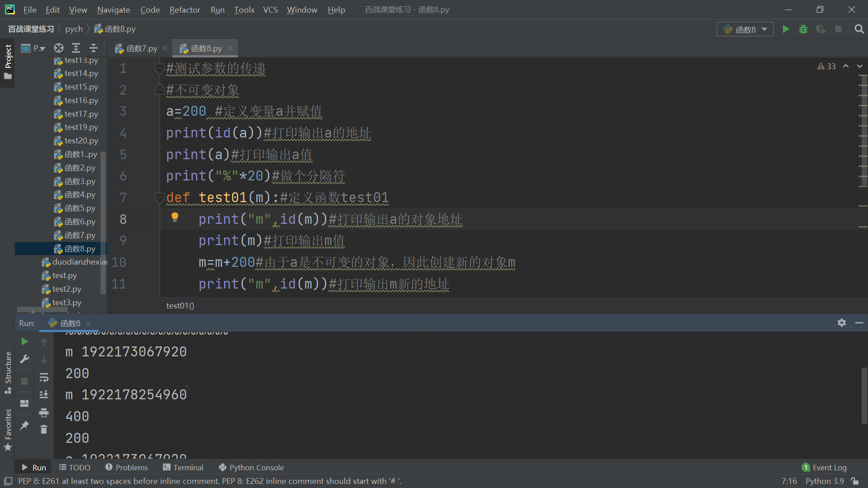Switch to the 函数7.py editor tab
868x488 pixels.
point(136,48)
